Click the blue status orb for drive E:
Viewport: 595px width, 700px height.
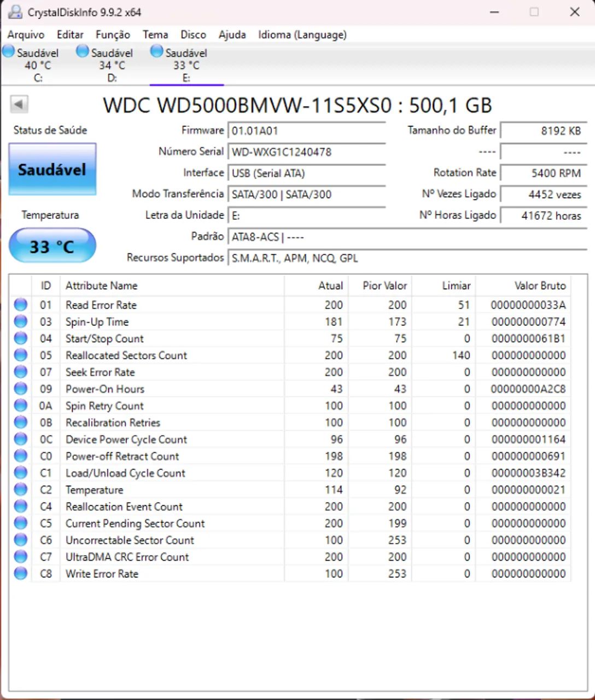click(x=157, y=51)
